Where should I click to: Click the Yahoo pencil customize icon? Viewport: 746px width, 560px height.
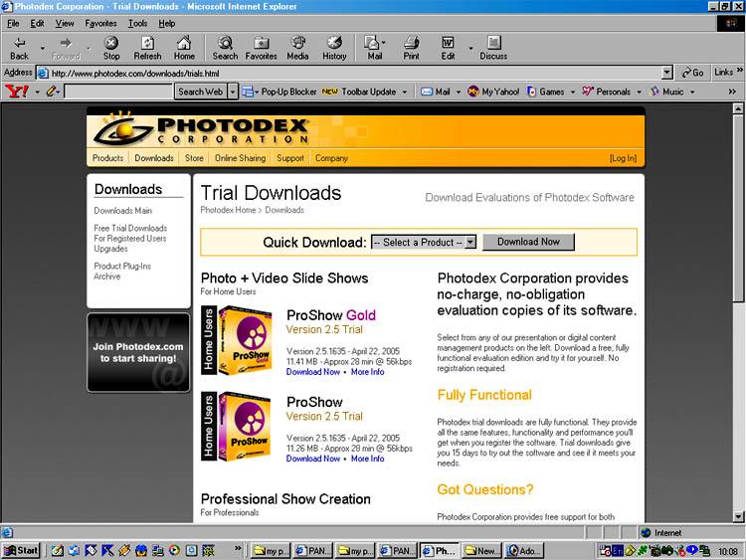pos(52,91)
